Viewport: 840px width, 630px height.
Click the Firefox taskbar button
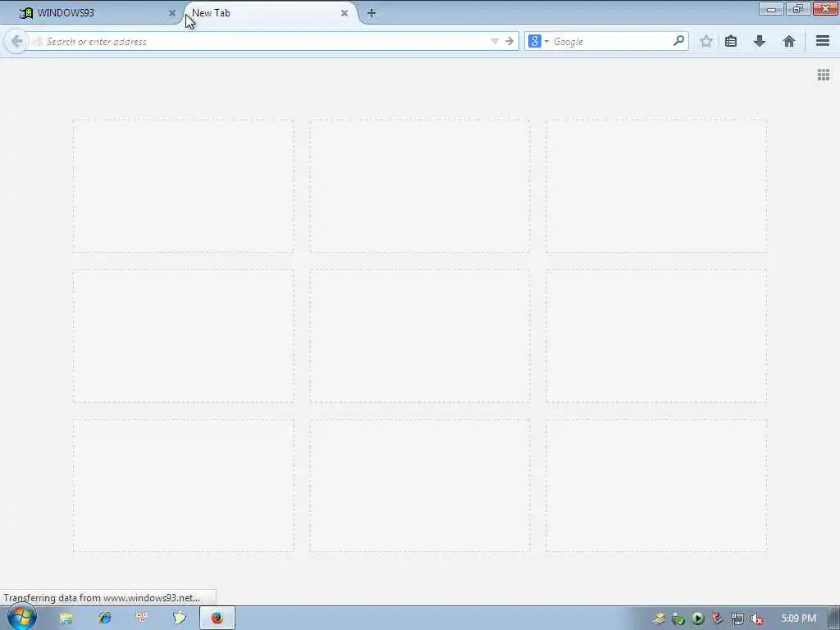click(217, 619)
